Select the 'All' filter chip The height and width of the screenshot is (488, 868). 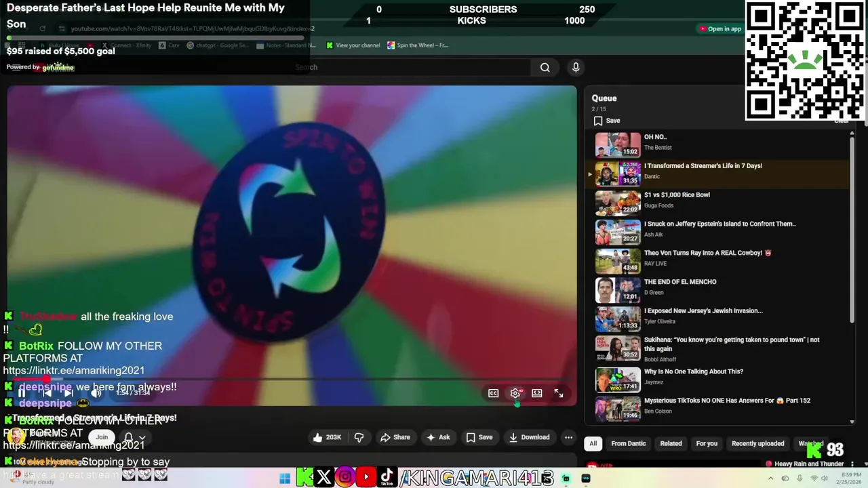coord(593,443)
